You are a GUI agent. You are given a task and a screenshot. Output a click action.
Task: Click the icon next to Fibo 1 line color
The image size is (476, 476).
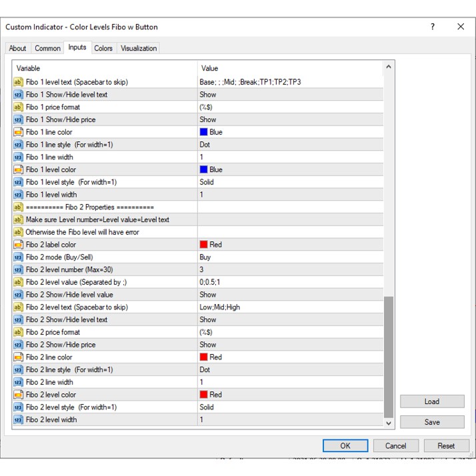pyautogui.click(x=18, y=132)
